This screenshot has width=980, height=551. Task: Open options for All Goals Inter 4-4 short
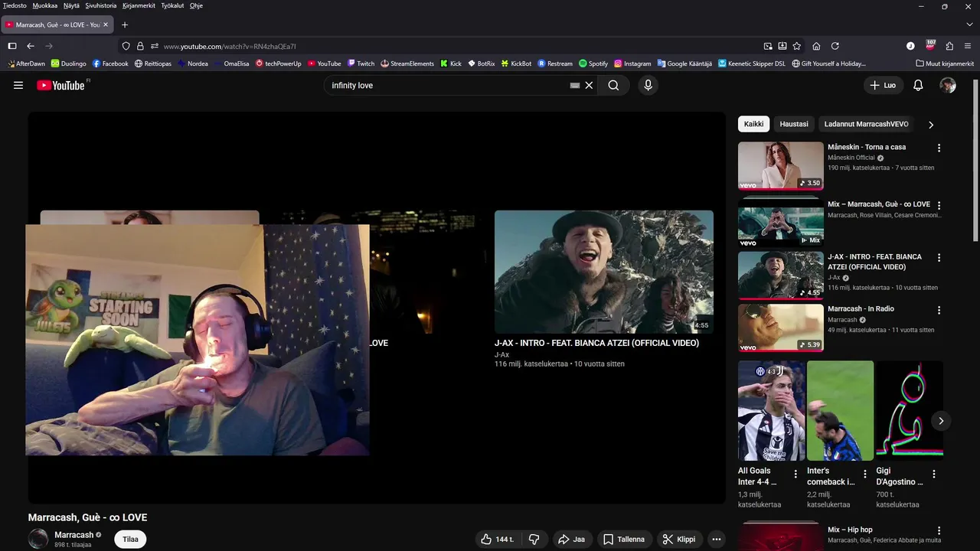click(x=795, y=474)
